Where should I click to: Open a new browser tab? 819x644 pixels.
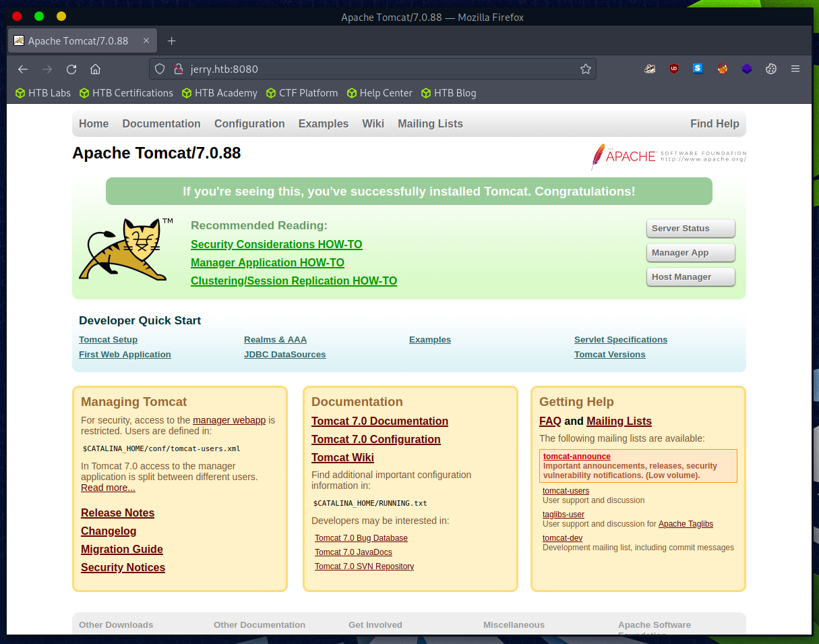[171, 41]
